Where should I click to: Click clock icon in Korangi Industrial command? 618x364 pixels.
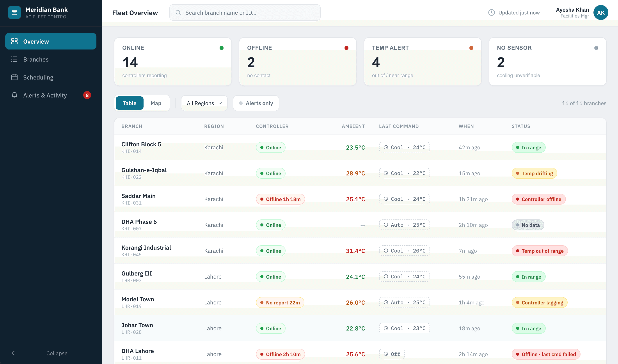(386, 250)
